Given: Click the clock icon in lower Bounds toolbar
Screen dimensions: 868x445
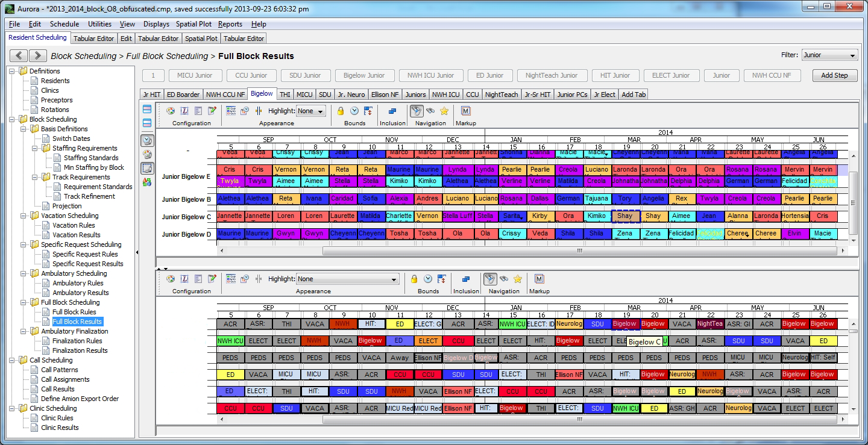Looking at the screenshot, I should coord(428,279).
